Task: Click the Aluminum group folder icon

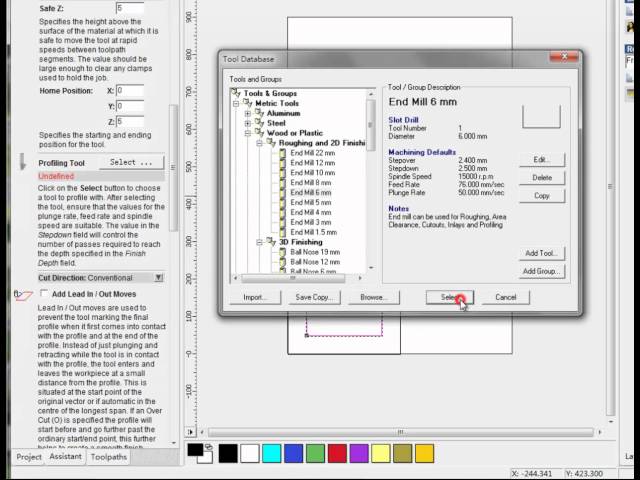Action: click(x=259, y=113)
